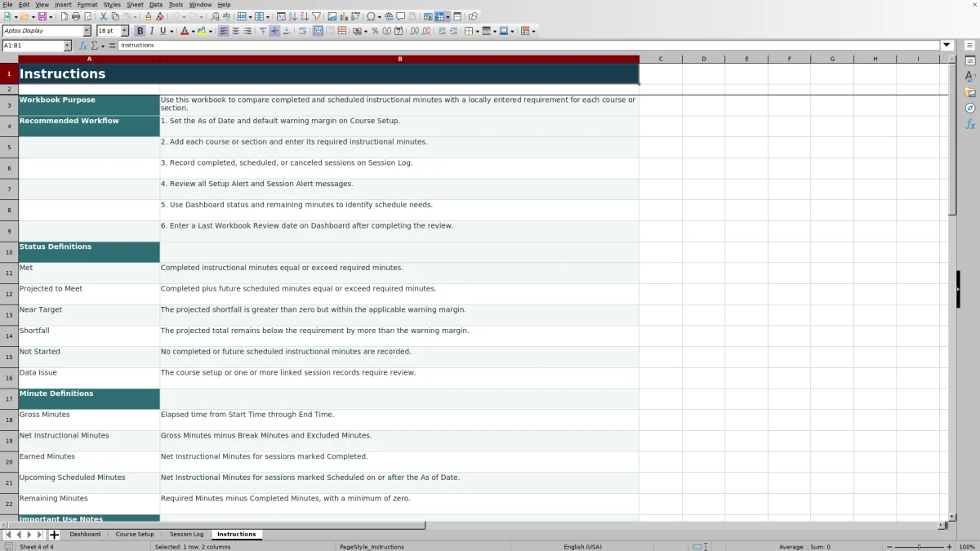Screen dimensions: 980x551
Task: Click the Undo arrow icon
Action: pos(176,16)
